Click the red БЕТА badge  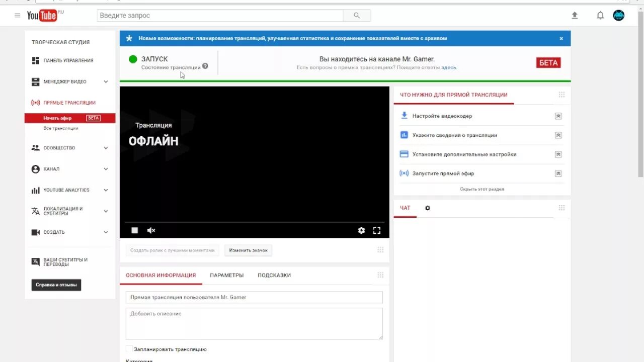548,63
